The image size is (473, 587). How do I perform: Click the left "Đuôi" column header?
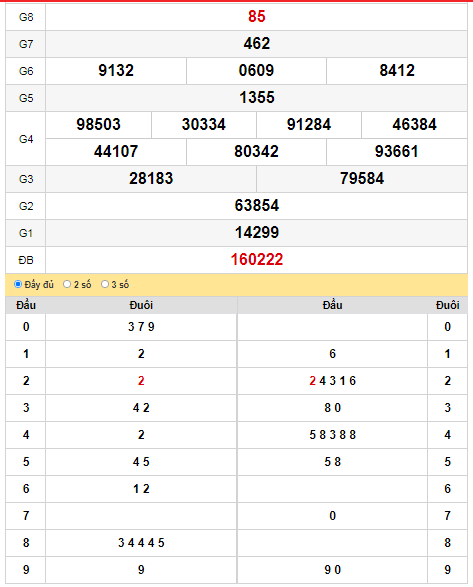pyautogui.click(x=141, y=305)
